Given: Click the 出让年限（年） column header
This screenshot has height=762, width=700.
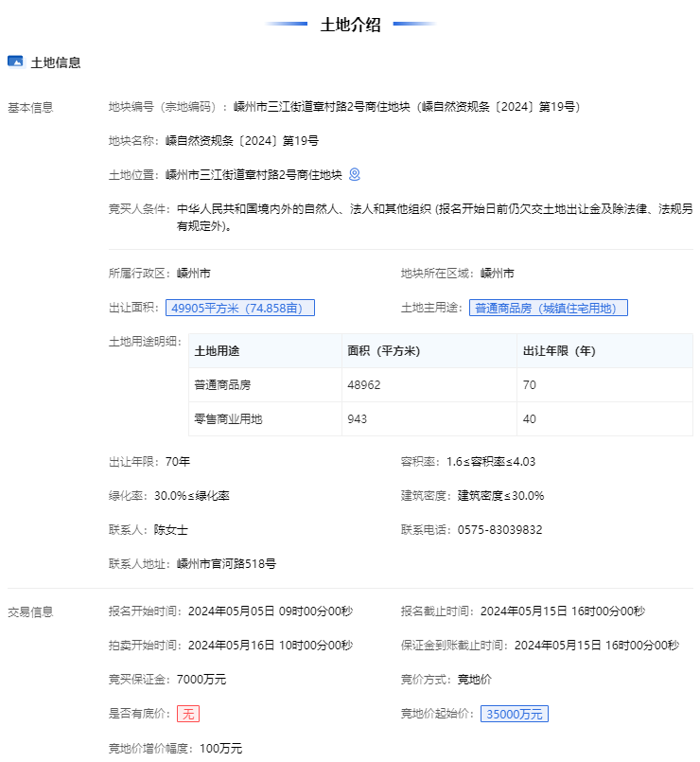Looking at the screenshot, I should click(x=559, y=351).
